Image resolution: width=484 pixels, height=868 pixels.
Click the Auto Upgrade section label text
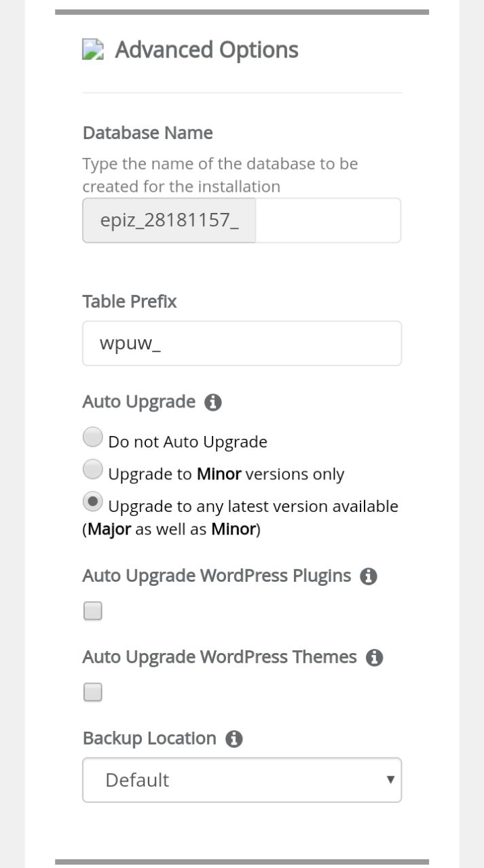(x=138, y=401)
